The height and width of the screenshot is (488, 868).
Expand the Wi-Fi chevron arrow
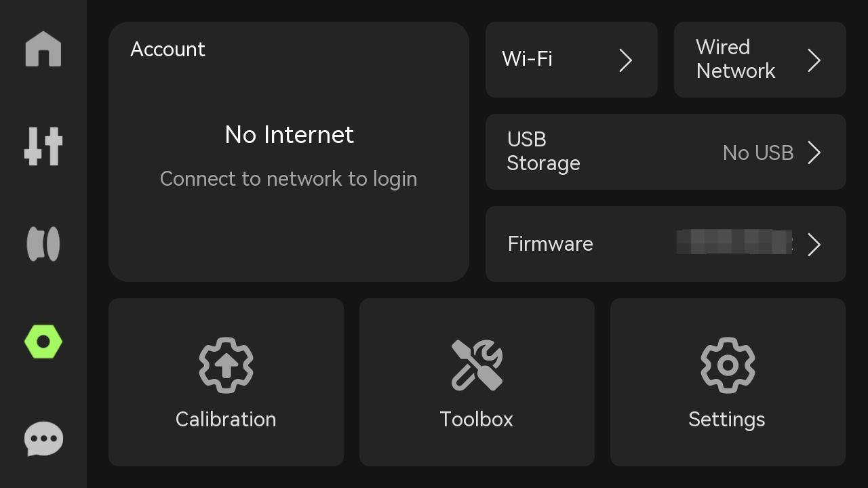click(x=626, y=60)
